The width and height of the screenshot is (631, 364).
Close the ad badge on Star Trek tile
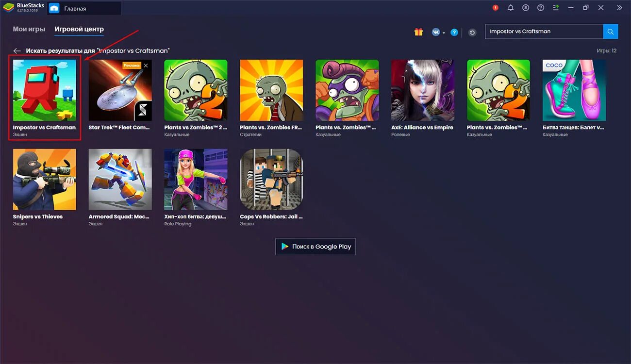(146, 66)
